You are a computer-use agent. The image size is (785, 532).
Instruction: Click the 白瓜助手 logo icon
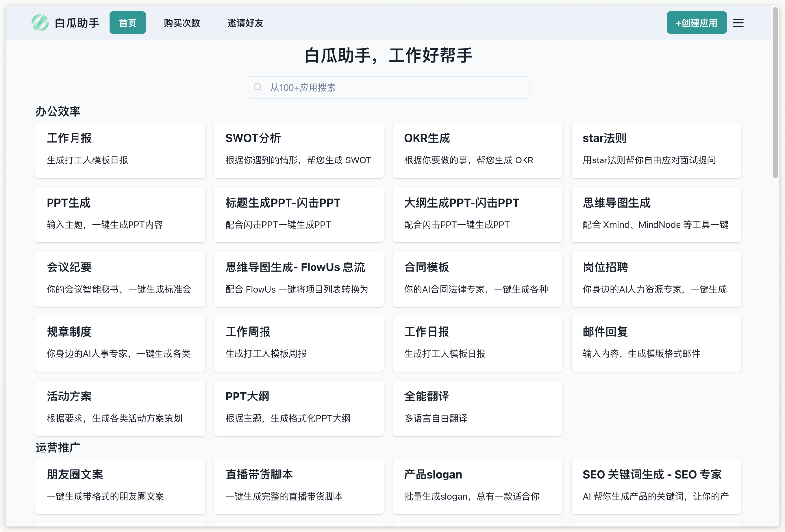pyautogui.click(x=41, y=22)
